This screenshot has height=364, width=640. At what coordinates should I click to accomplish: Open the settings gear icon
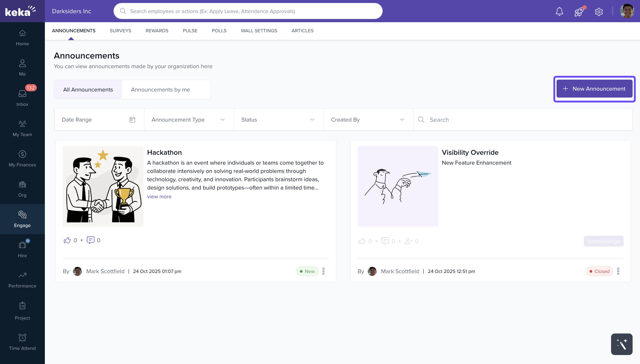tap(599, 11)
